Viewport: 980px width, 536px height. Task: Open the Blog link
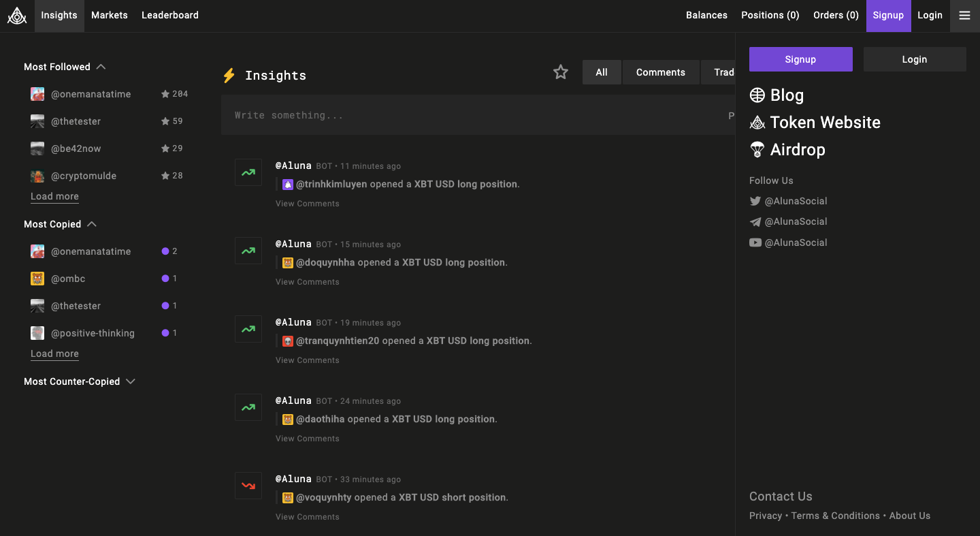coord(777,95)
